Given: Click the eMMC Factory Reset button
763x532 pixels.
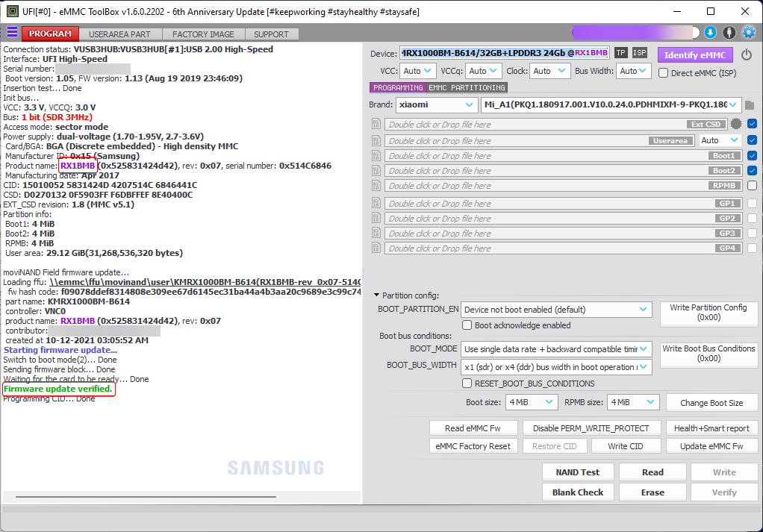Looking at the screenshot, I should (x=473, y=446).
